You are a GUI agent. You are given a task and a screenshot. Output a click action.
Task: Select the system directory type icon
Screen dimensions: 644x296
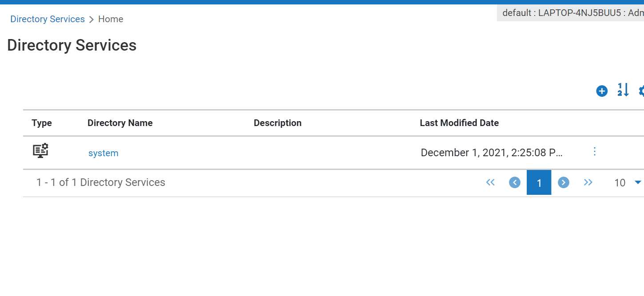pyautogui.click(x=40, y=151)
